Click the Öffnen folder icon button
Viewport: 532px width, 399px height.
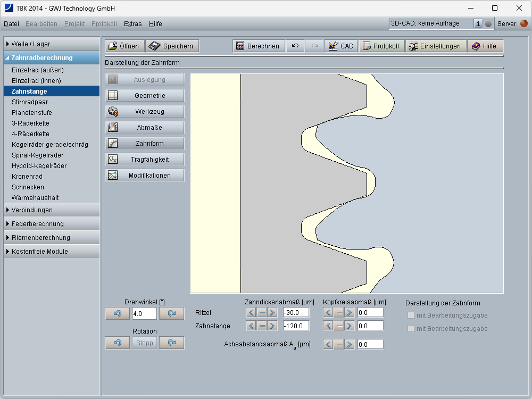tap(124, 46)
